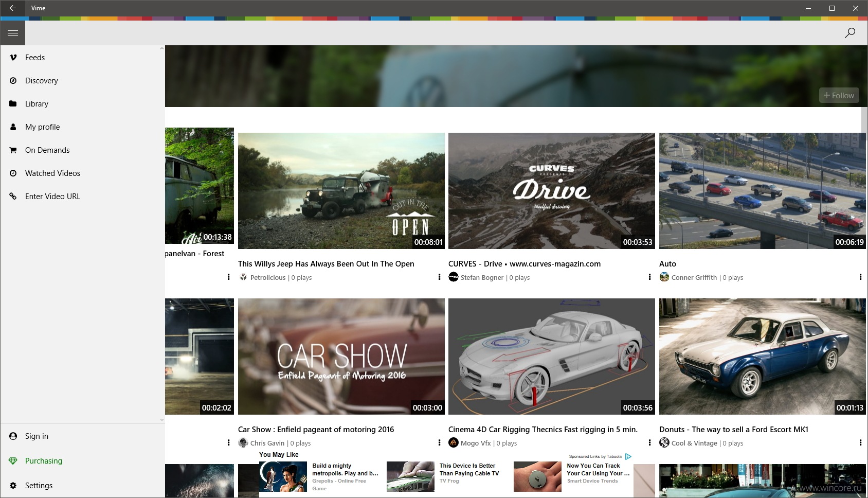
Task: Open options menu for CURVES Drive video
Action: click(x=649, y=277)
